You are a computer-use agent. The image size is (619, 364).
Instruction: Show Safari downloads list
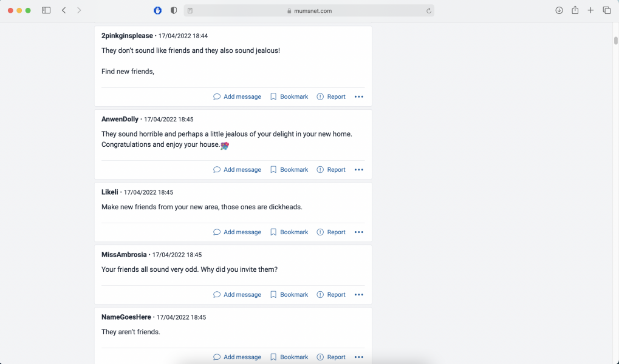point(559,10)
